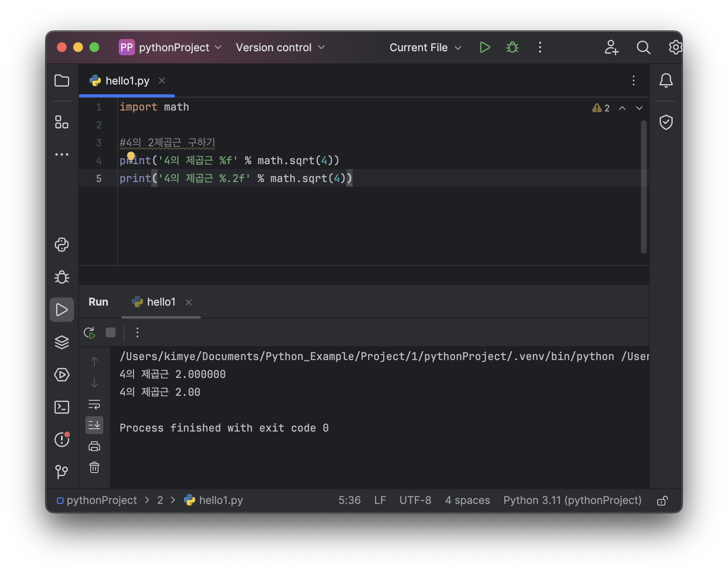
Task: Select the hello1.py editor tab
Action: (127, 81)
